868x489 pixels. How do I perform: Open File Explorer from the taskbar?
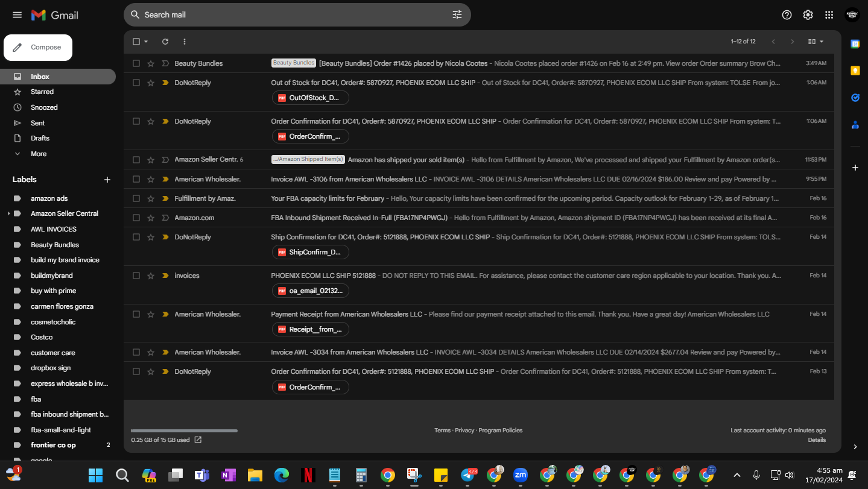[255, 475]
